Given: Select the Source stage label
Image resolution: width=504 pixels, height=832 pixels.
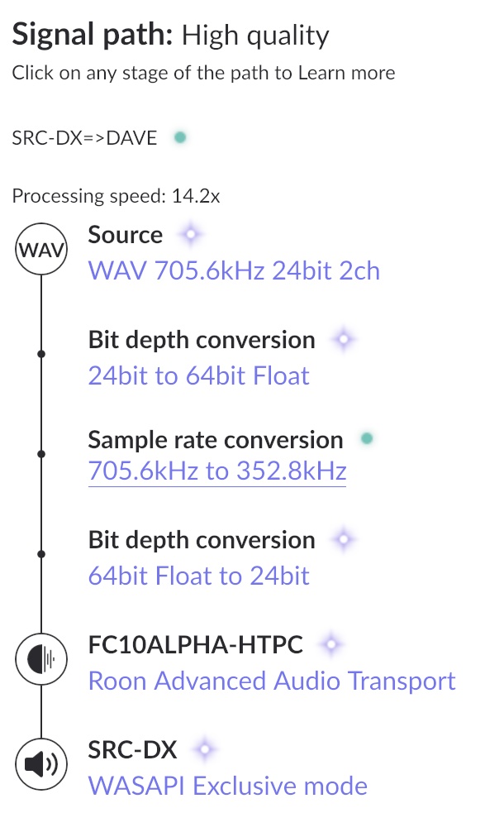Looking at the screenshot, I should 125,234.
